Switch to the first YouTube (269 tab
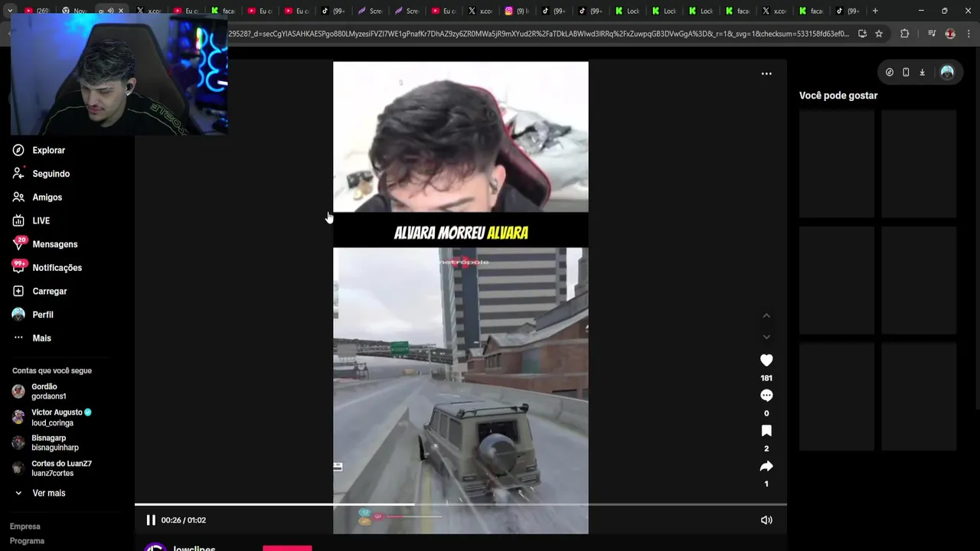 36,11
